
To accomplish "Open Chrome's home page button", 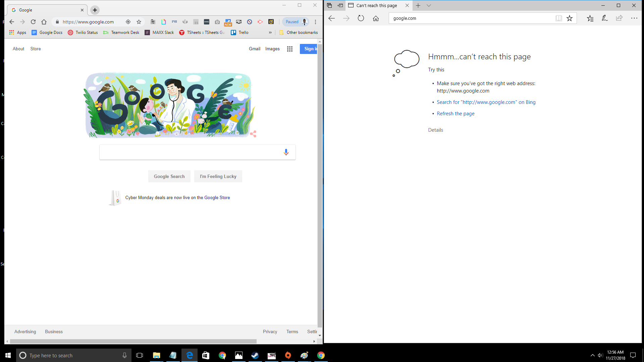I will [44, 22].
